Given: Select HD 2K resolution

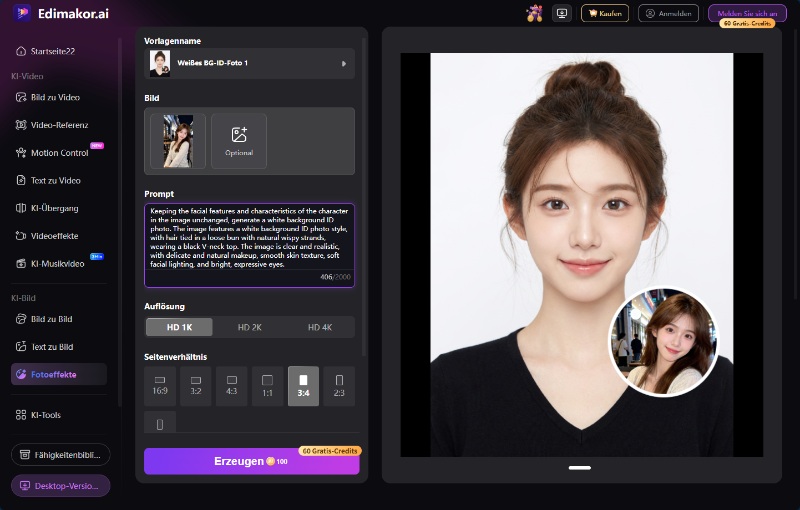Looking at the screenshot, I should (x=249, y=327).
